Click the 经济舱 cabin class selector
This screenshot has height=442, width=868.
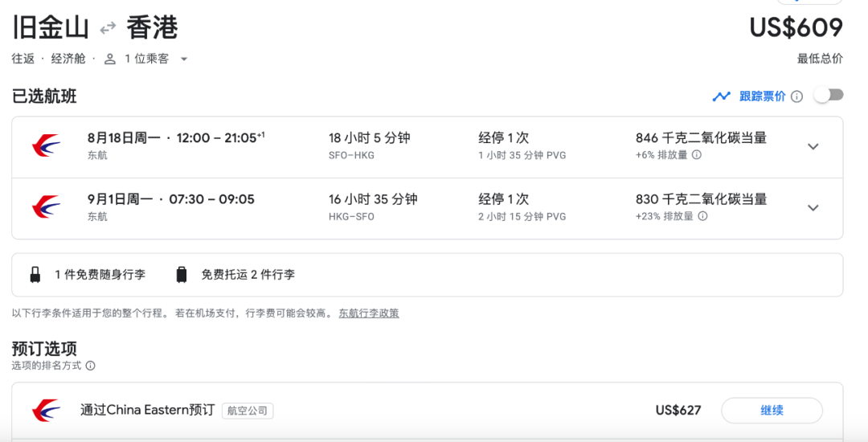(x=68, y=59)
